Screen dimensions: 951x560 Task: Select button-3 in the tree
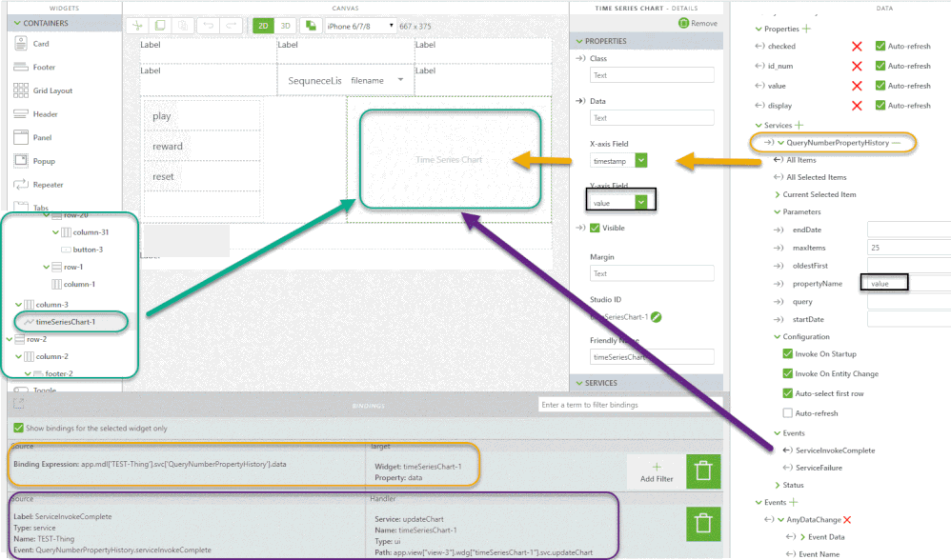click(x=88, y=250)
